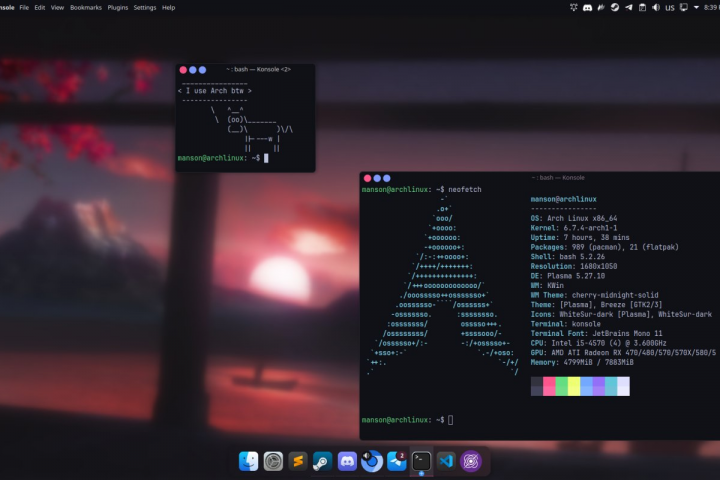Open Discord from the dock

[x=347, y=461]
